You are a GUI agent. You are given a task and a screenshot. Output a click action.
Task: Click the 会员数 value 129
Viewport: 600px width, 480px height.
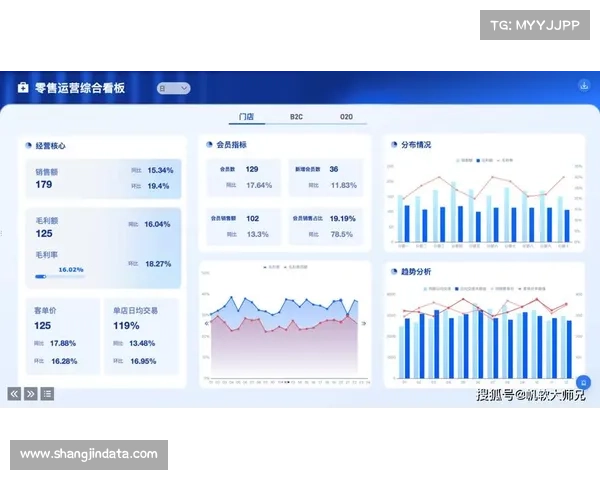point(252,169)
